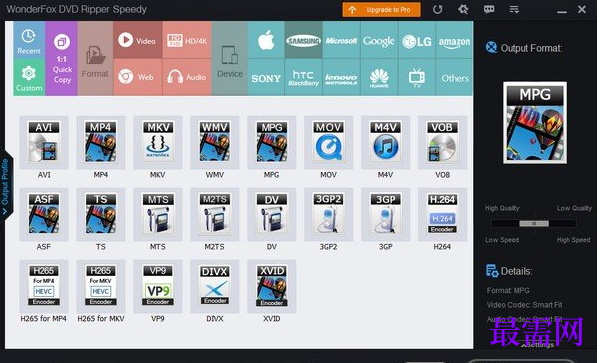Screen dimensions: 602x363
Task: Switch to the Device category
Action: tap(230, 58)
